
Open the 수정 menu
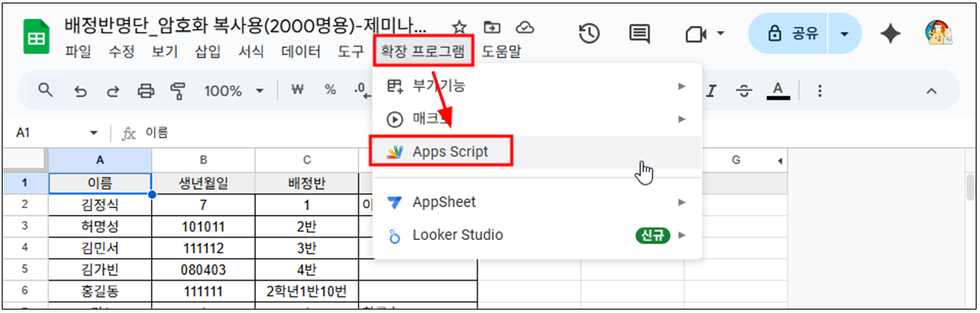click(121, 52)
